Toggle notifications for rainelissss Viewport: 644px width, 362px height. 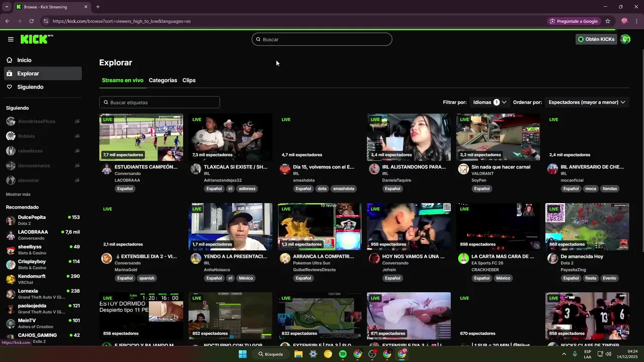tap(77, 151)
